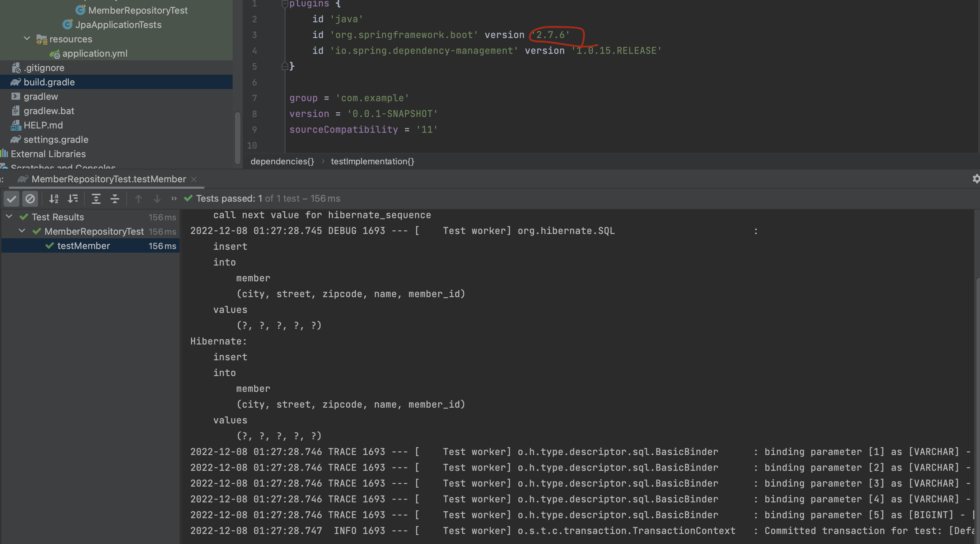The width and height of the screenshot is (980, 544).
Task: Collapse MemberRepositoryTest node in results
Action: 22,231
